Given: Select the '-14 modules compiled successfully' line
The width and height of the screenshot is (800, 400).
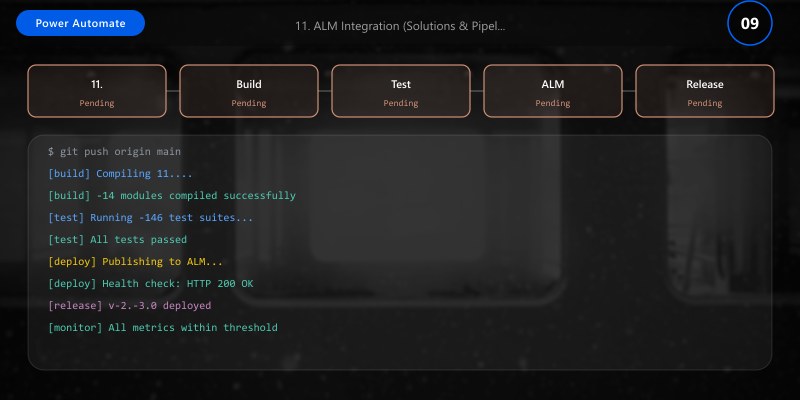Looking at the screenshot, I should (172, 195).
